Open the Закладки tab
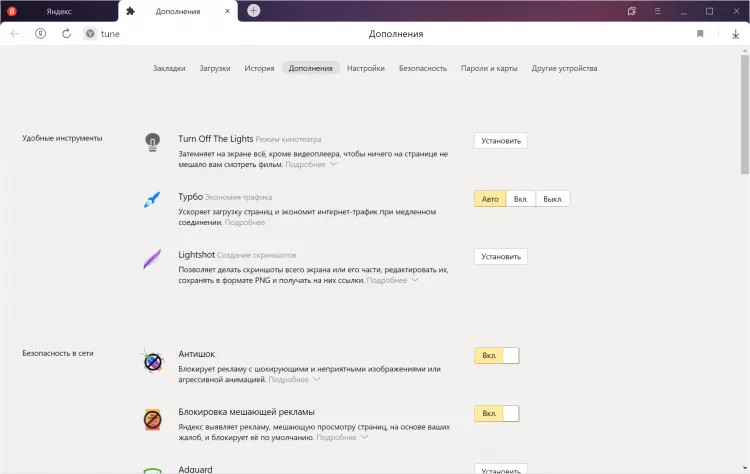 pos(169,68)
